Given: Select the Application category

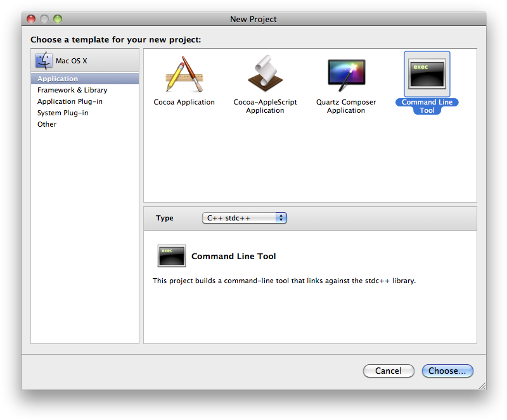Looking at the screenshot, I should pos(85,79).
